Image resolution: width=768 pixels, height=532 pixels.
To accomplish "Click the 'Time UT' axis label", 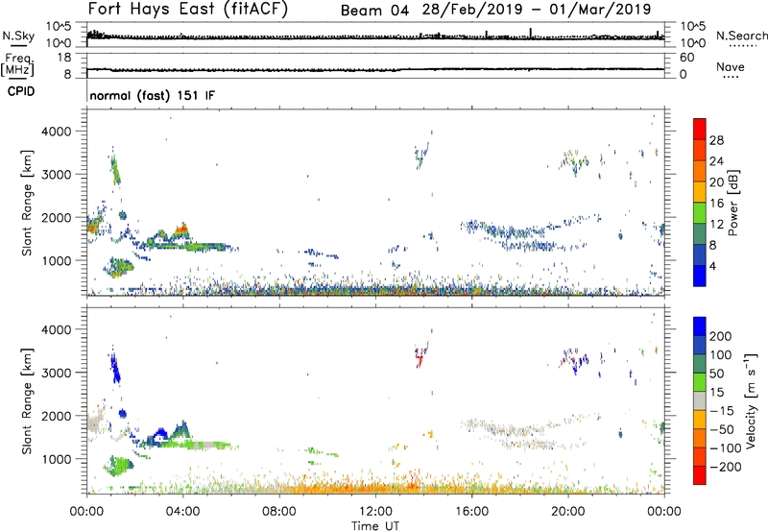I will [x=375, y=525].
